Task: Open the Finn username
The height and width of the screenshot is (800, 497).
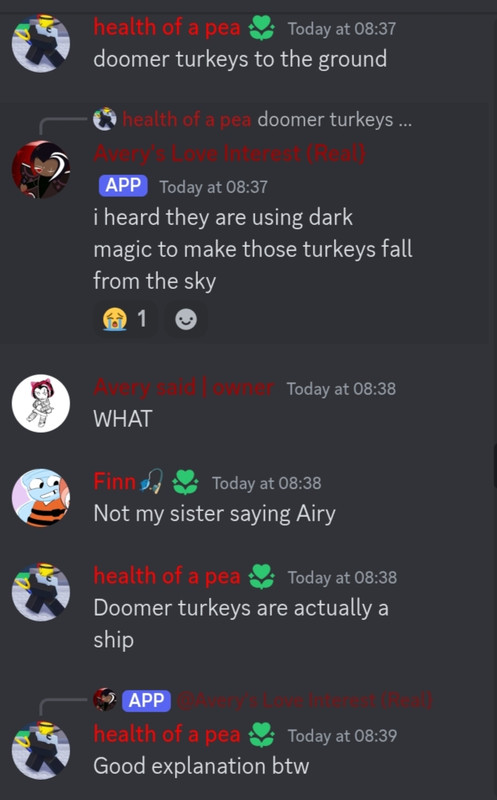Action: point(115,482)
